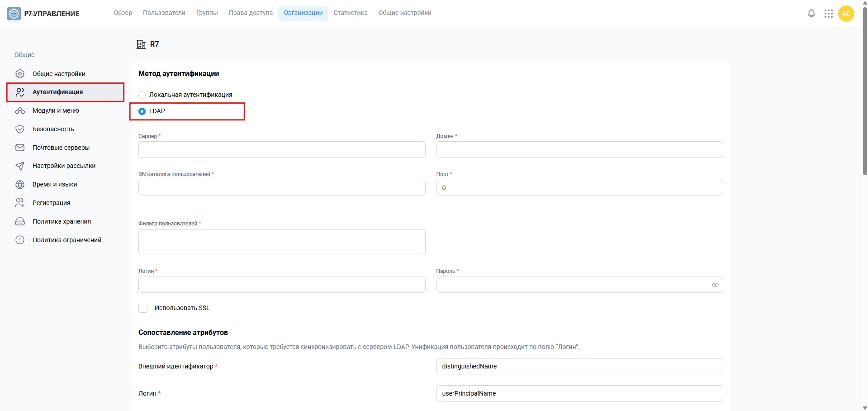Screen dimensions: 868x411
Task: Open the notifications bell icon
Action: pyautogui.click(x=811, y=14)
